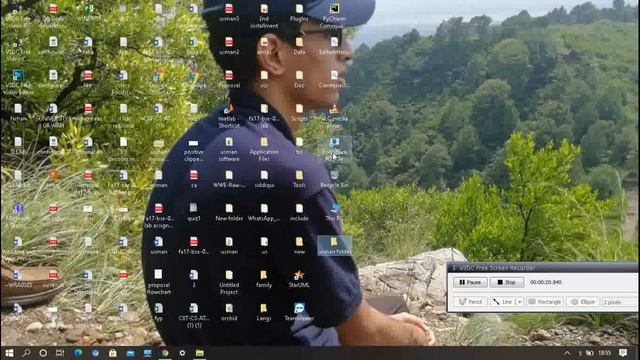Select the folder named new
This screenshot has height=360, width=640.
(299, 246)
